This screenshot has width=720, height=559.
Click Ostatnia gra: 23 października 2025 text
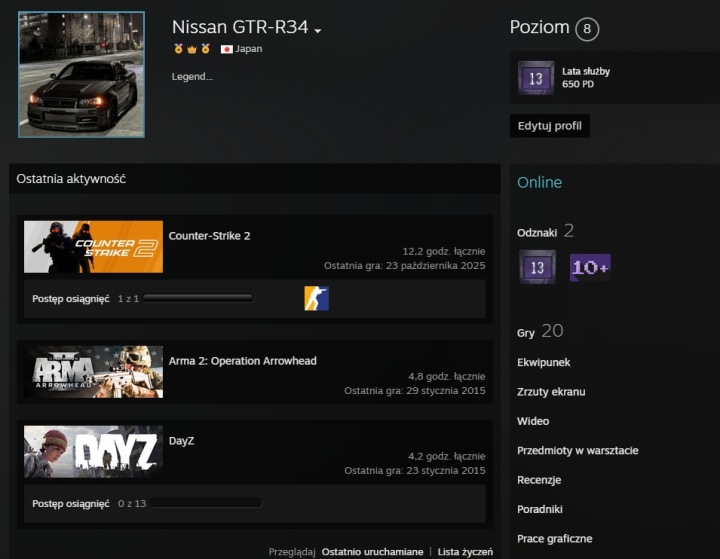pyautogui.click(x=405, y=265)
